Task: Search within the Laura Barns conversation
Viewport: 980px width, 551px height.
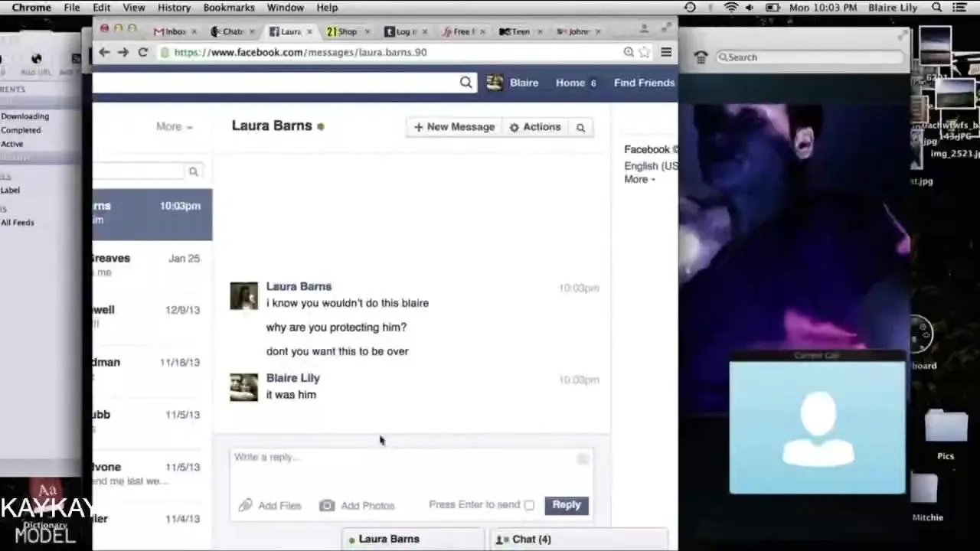Action: (580, 128)
